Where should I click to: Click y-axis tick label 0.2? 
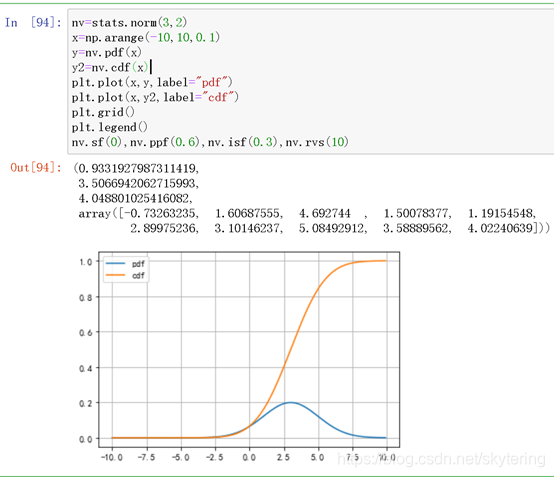point(86,403)
